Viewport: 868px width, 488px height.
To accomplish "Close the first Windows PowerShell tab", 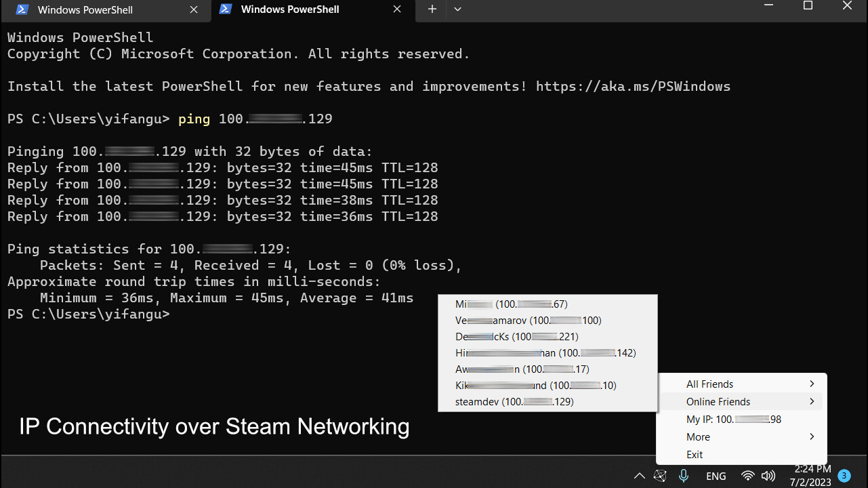I will coord(193,9).
